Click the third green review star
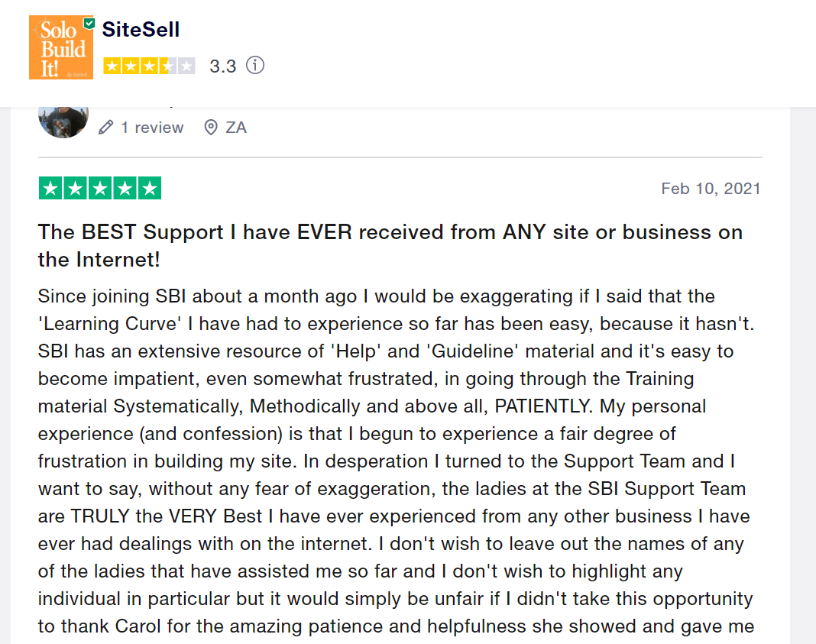 100,188
